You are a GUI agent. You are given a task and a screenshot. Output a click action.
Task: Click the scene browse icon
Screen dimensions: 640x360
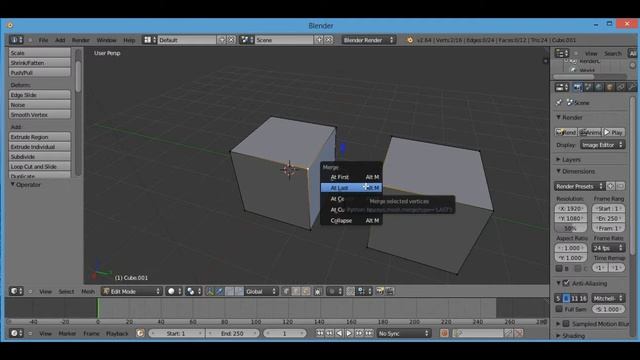[247, 40]
